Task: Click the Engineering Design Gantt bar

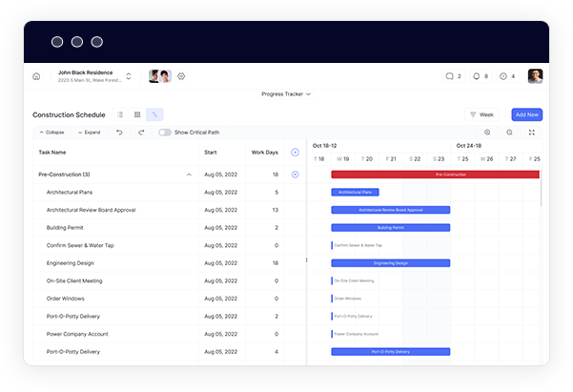Action: [x=391, y=263]
